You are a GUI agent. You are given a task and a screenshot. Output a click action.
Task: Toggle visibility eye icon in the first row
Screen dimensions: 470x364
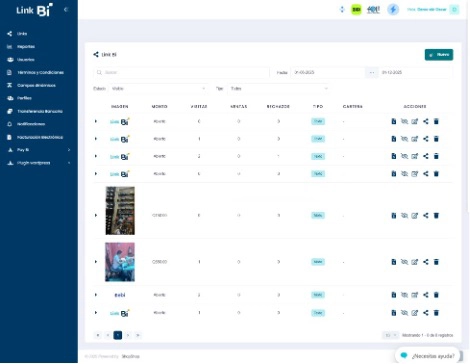coord(404,121)
